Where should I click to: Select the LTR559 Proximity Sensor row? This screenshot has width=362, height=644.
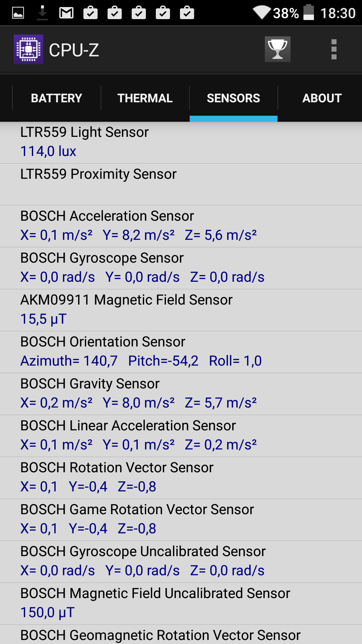click(181, 184)
